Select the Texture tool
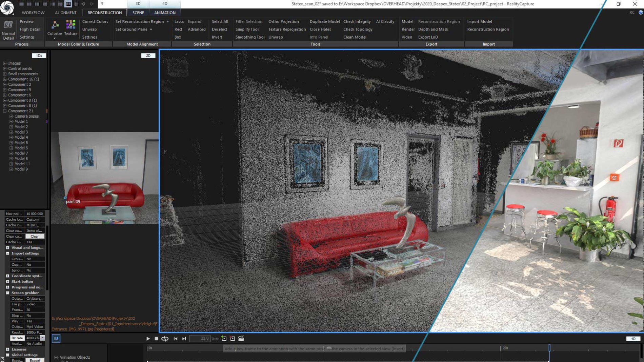This screenshot has width=644, height=362. click(x=71, y=27)
